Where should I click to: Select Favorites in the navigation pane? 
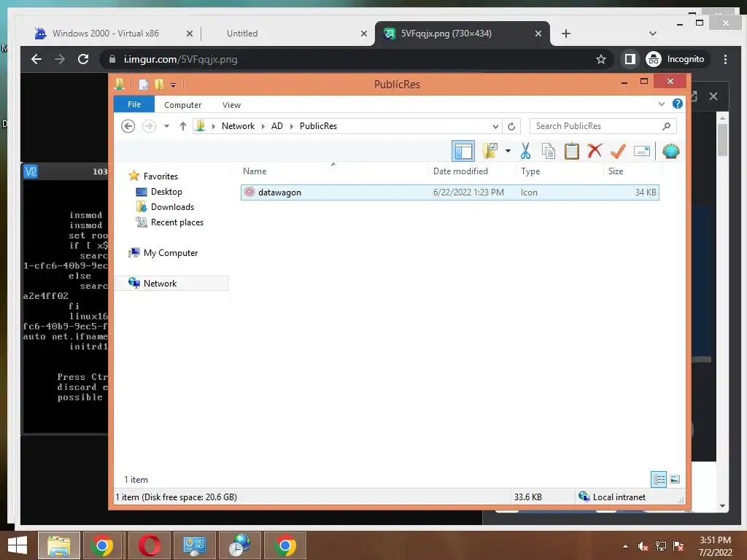coord(160,176)
